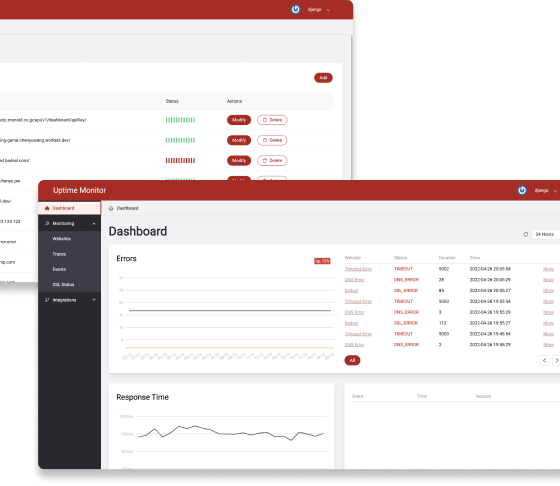Open Websites in the sidebar

(62, 239)
